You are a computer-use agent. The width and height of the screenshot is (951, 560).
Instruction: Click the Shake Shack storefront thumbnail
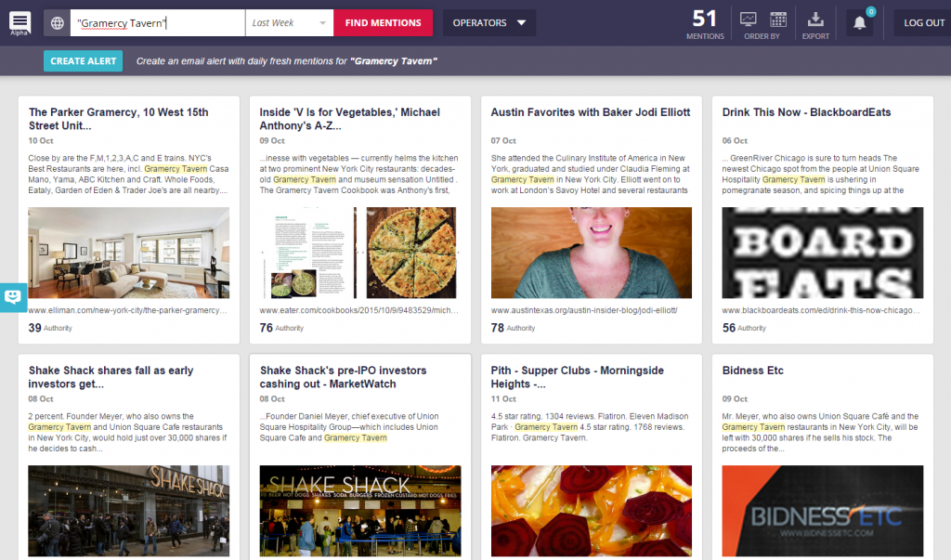pos(128,512)
